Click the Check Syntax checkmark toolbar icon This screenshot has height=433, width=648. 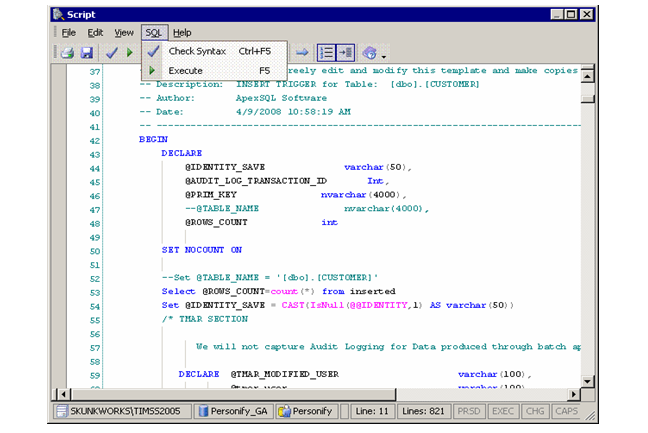112,53
